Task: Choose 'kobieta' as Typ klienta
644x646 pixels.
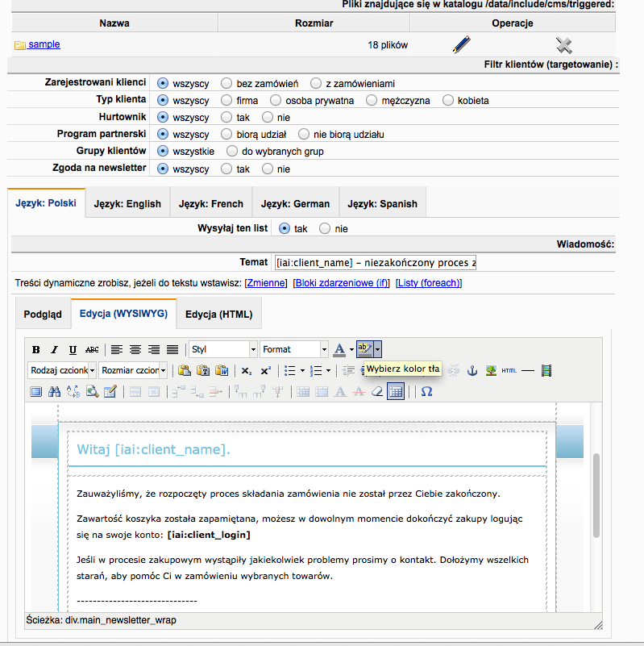Action: click(448, 101)
